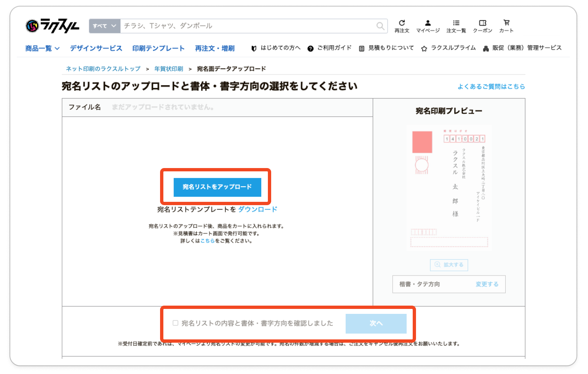
Task: Open the カート shopping cart icon
Action: (506, 26)
